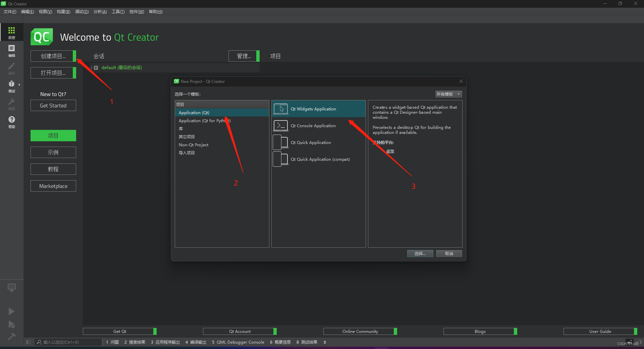Click the QC logo on the welcome page

(x=42, y=37)
